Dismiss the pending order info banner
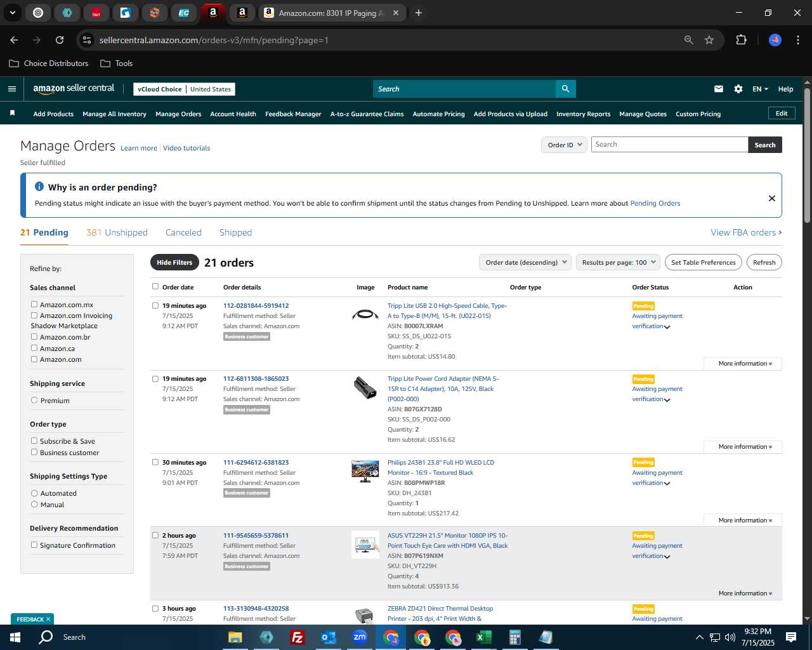The height and width of the screenshot is (650, 812). click(772, 198)
